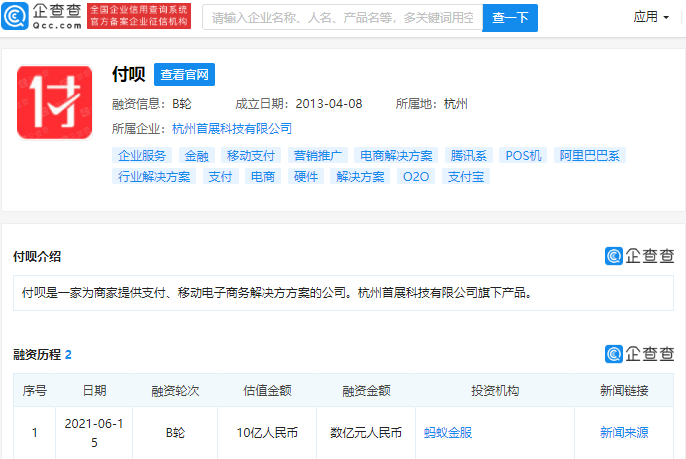The height and width of the screenshot is (459, 686).
Task: Select the 移动支付 tag
Action: [x=251, y=155]
